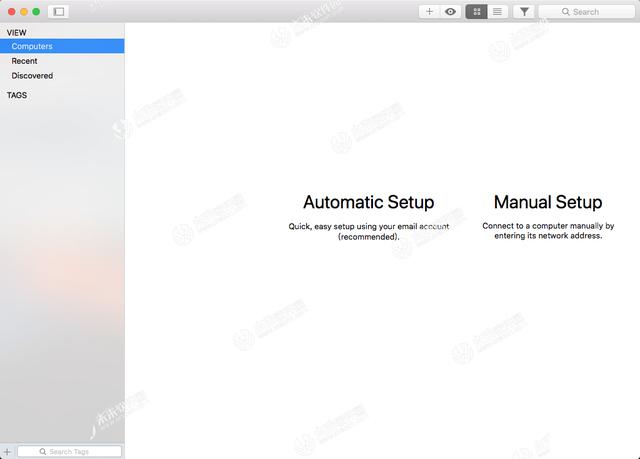The image size is (640, 459).
Task: Close the window with red button
Action: pos(11,12)
